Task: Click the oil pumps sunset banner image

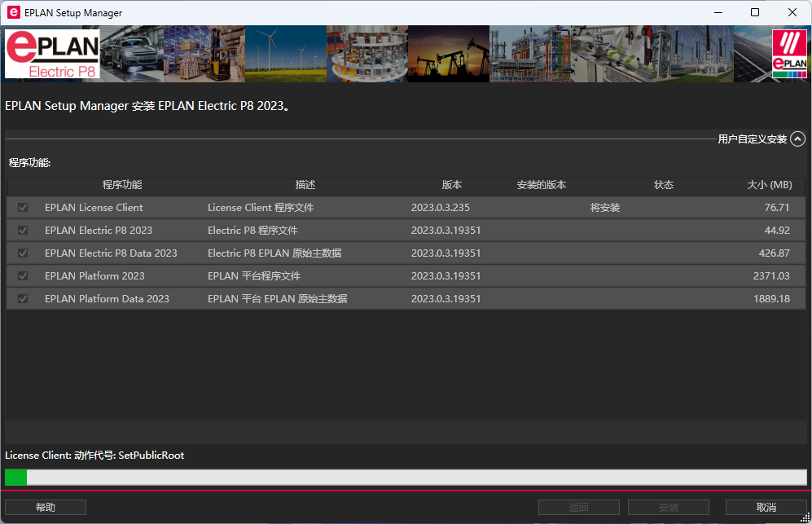Action: point(449,54)
